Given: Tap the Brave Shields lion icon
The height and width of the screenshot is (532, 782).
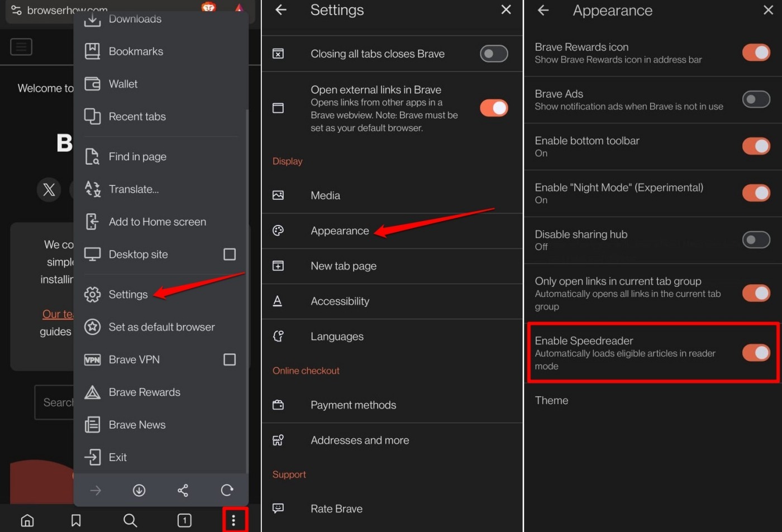Looking at the screenshot, I should 208,7.
